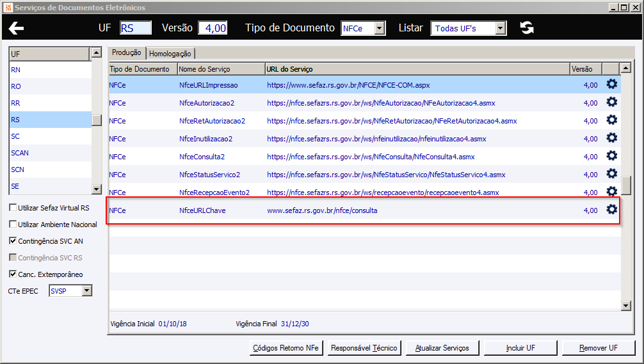This screenshot has height=364, width=644.
Task: Click the back arrow icon
Action: point(16,28)
